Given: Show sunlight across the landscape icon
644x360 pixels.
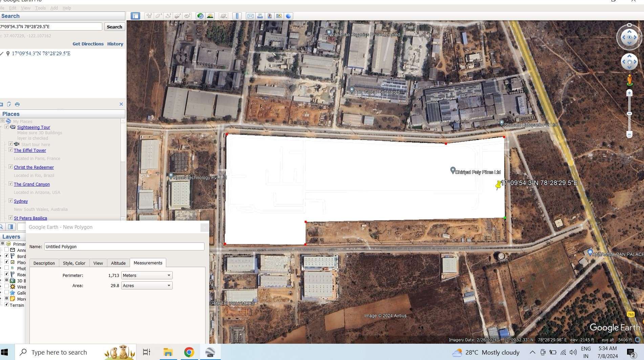Looking at the screenshot, I should (210, 16).
